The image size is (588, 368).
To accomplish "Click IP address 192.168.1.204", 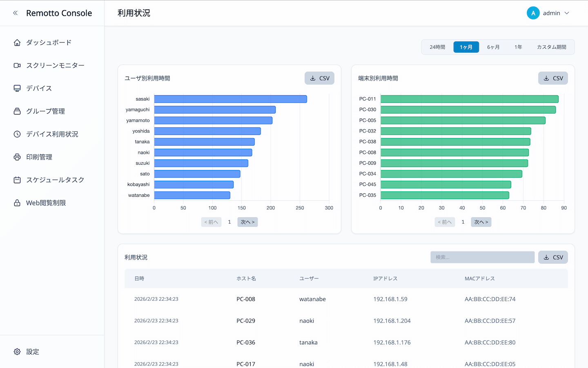I will click(392, 321).
